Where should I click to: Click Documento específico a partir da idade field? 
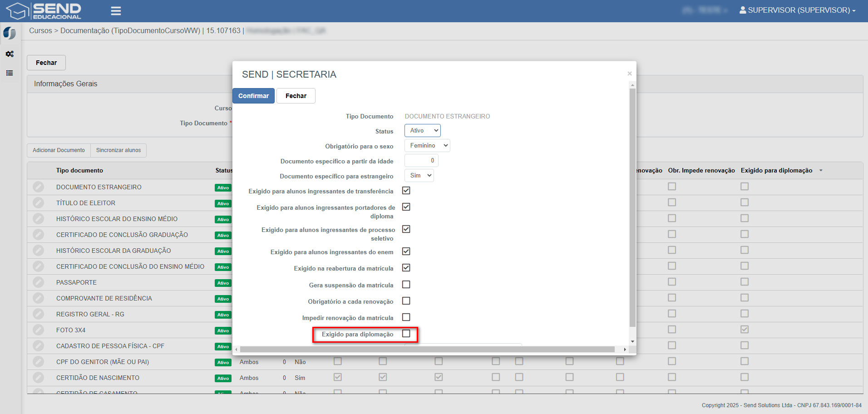[x=421, y=161]
